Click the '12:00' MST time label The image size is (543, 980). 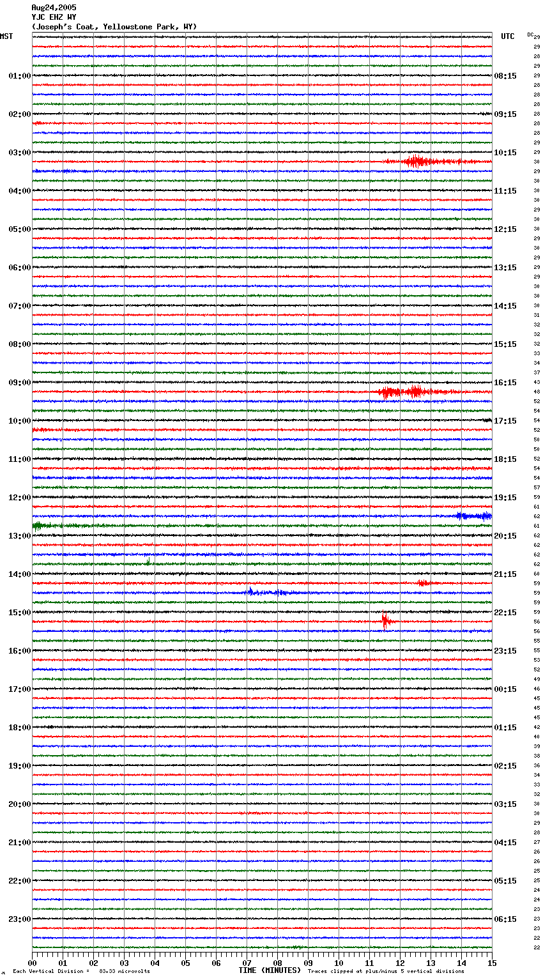tap(20, 498)
